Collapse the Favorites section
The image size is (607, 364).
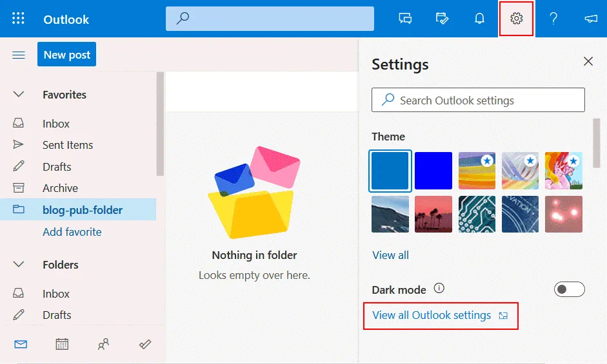pyautogui.click(x=19, y=95)
